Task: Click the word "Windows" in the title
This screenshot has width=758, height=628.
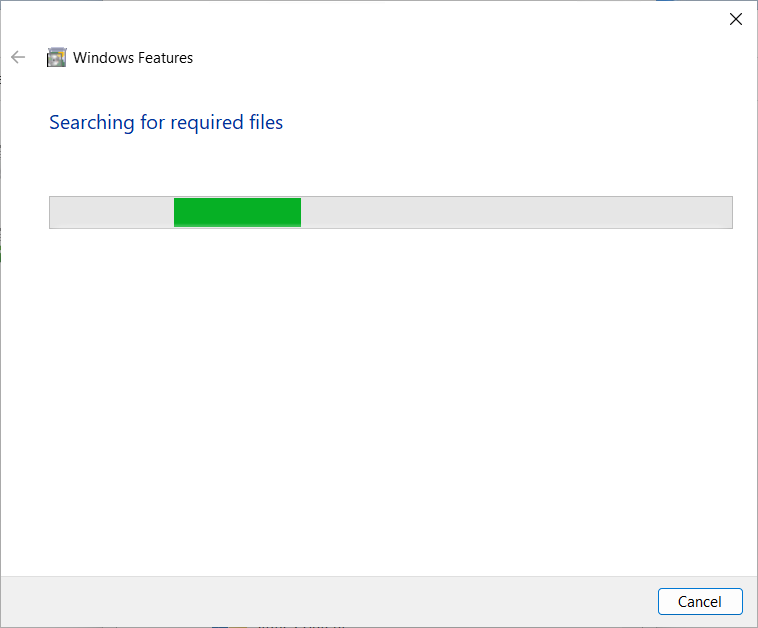Action: 102,58
